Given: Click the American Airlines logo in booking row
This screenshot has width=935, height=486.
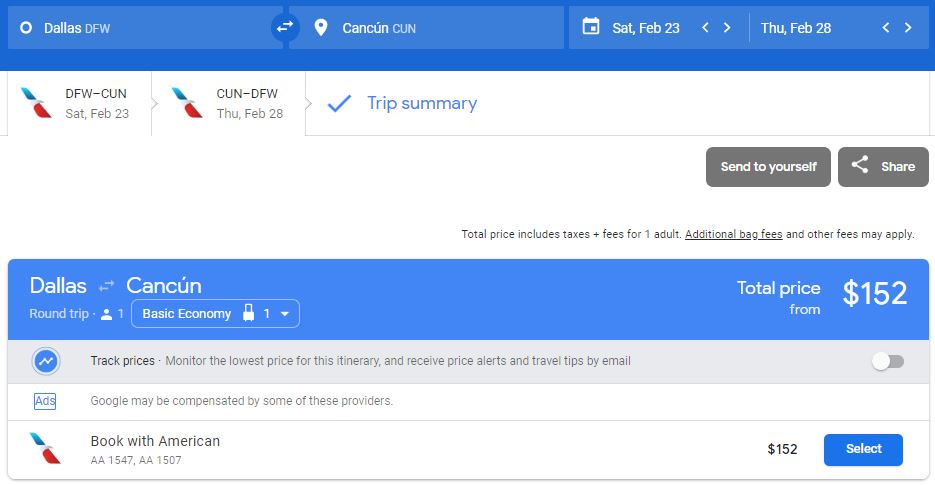Looking at the screenshot, I should click(45, 449).
